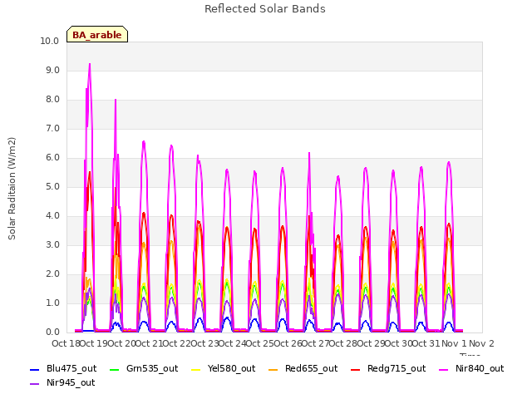Click the Nov 1 x-axis date label

(x=454, y=343)
